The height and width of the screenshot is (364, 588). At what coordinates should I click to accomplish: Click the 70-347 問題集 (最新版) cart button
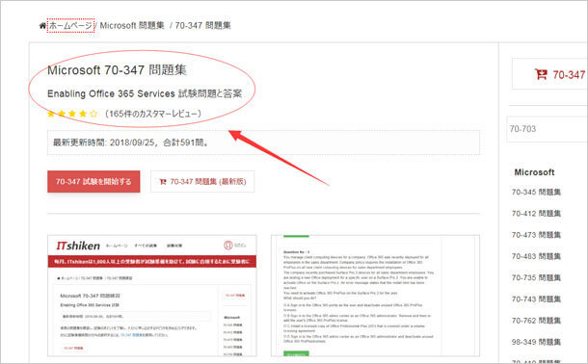point(202,182)
